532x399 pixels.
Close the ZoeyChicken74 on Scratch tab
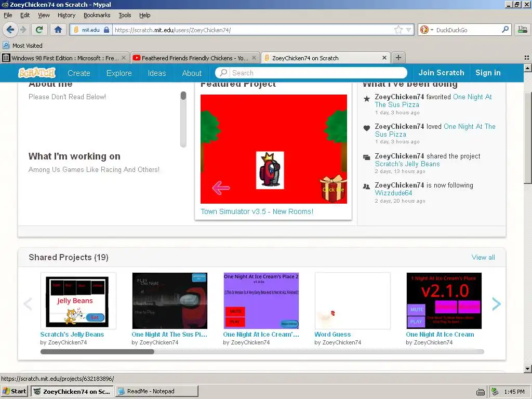point(384,58)
